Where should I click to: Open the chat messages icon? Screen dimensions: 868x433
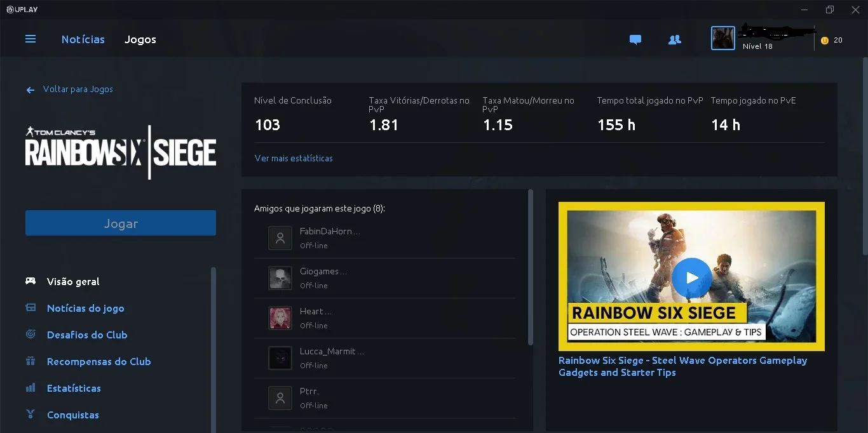click(x=635, y=39)
